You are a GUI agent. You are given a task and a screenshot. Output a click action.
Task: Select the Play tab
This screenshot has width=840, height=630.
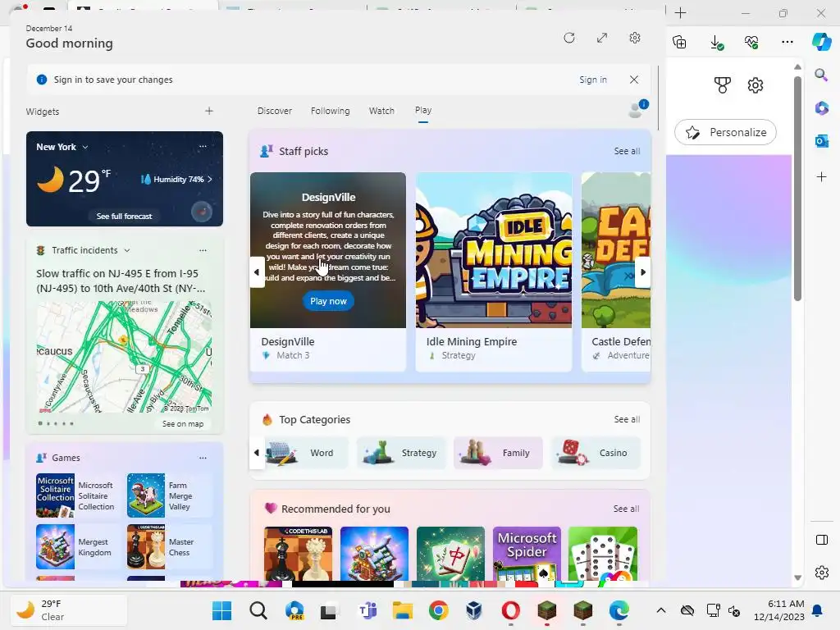tap(422, 111)
